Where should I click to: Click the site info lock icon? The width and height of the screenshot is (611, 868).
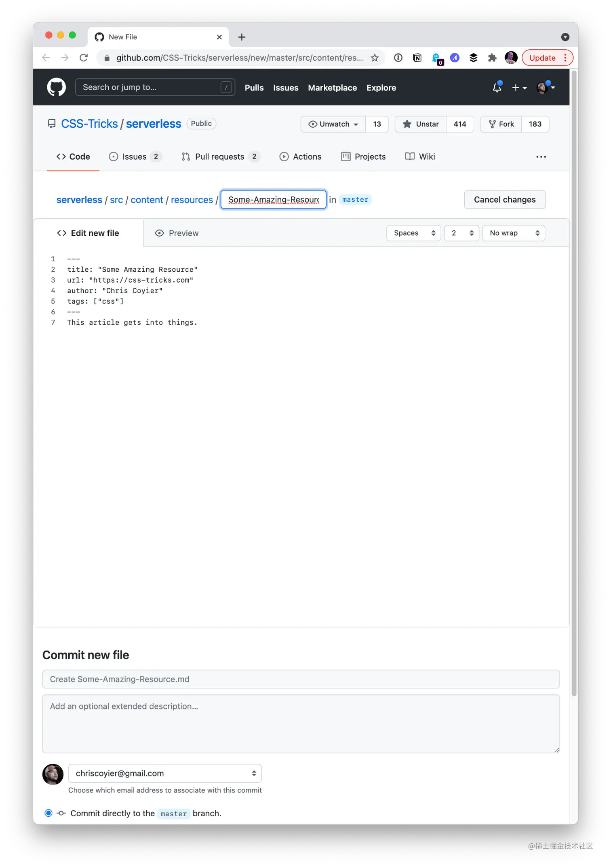(x=107, y=58)
